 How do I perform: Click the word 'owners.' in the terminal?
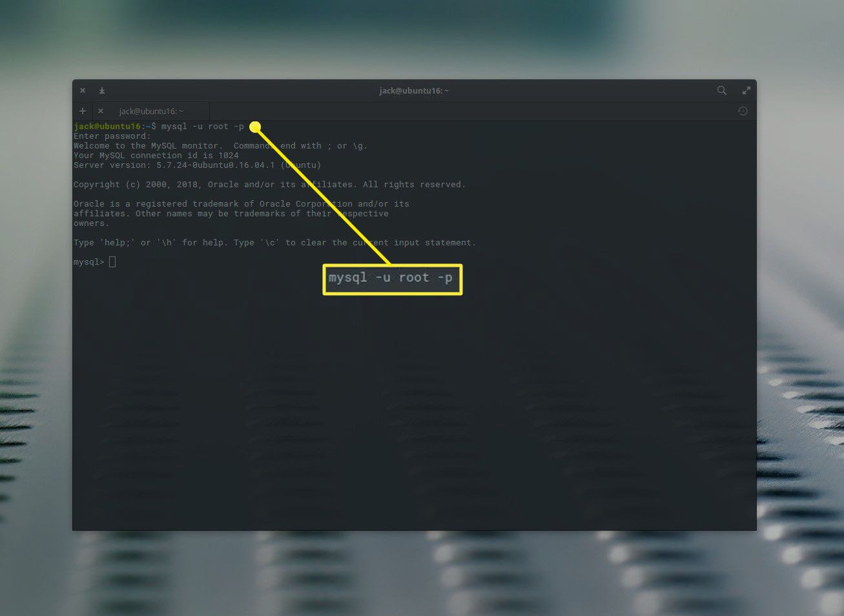coord(92,223)
